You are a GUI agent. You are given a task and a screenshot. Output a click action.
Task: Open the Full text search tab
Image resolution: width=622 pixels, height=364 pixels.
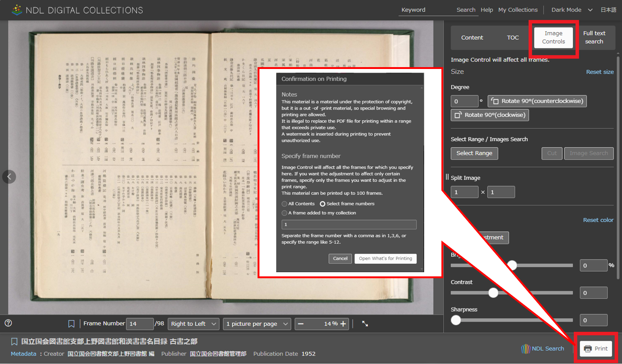click(594, 37)
